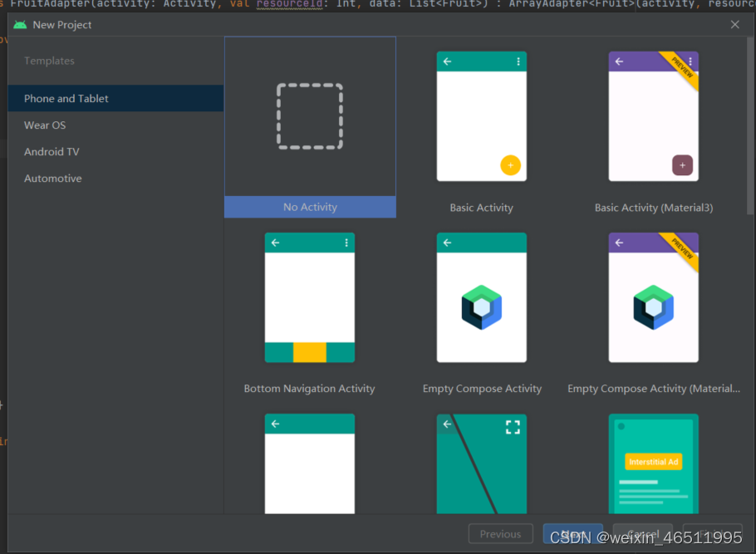756x554 pixels.
Task: Show the Android TV templates
Action: coord(115,151)
